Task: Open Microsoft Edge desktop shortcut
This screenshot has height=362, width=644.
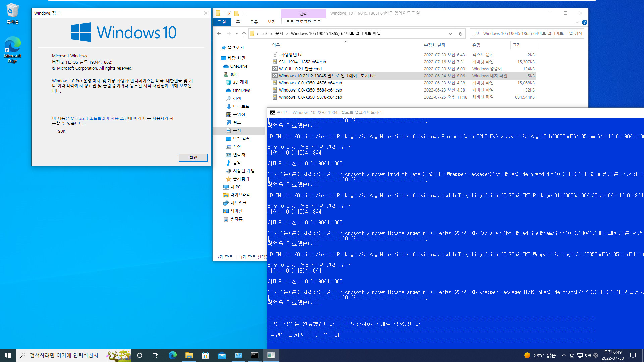Action: (x=12, y=50)
